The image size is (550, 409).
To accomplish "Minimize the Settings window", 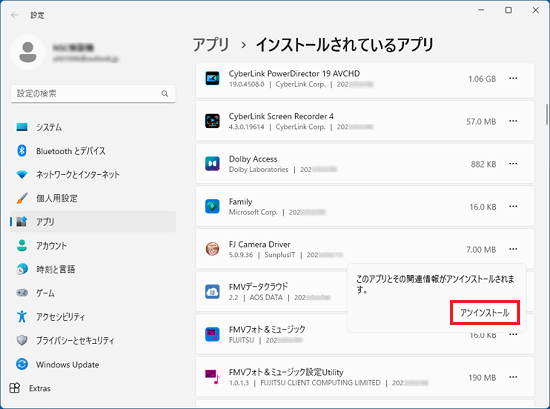I will (481, 10).
